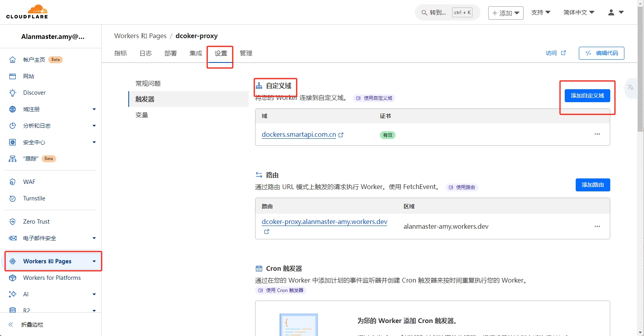Open the dcoker-proxy.alanmaster-amy.workers.dev link
The height and width of the screenshot is (336, 644).
coord(324,222)
